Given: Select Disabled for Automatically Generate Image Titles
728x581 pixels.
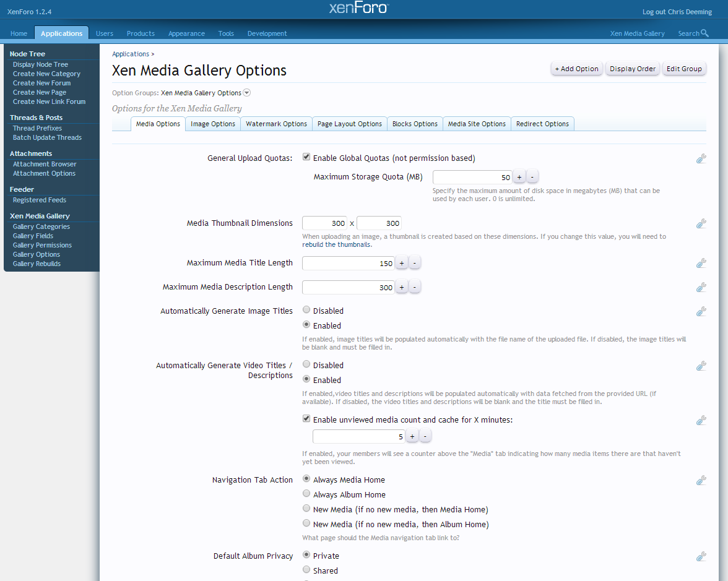Looking at the screenshot, I should [306, 309].
